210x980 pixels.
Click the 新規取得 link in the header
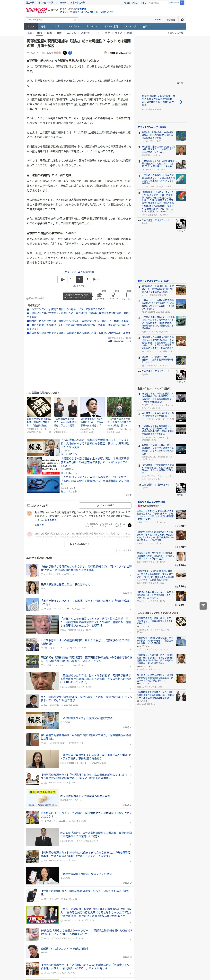point(82,9)
